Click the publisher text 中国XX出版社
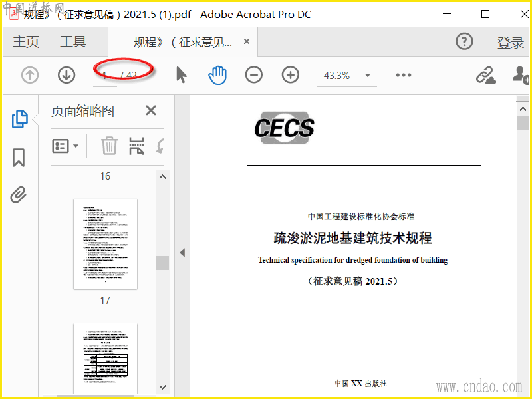532x399 pixels. pyautogui.click(x=360, y=384)
